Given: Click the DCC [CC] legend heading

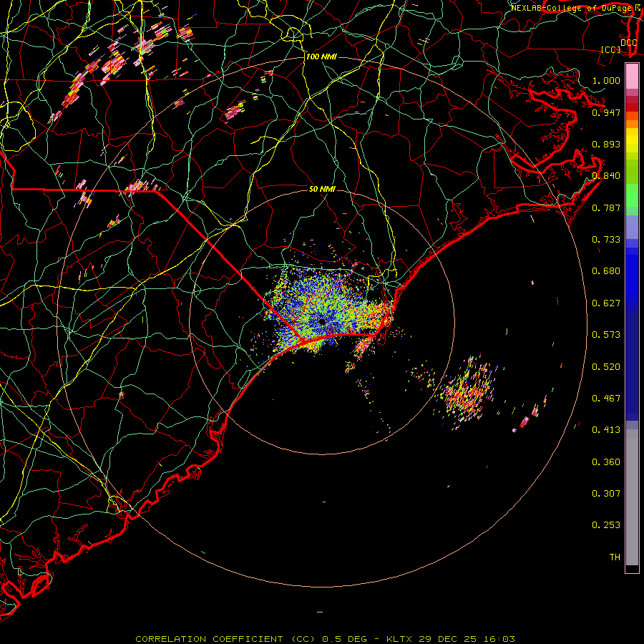Looking at the screenshot, I should 619,46.
